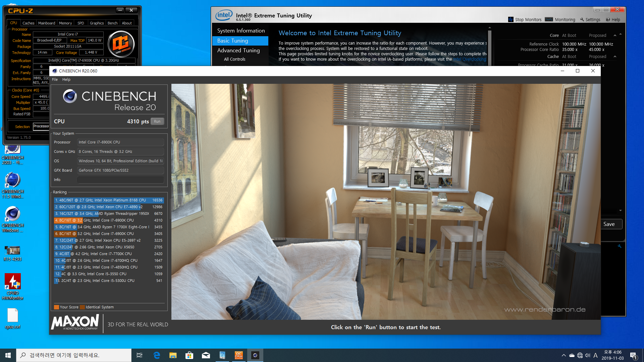Select ranking row Core i5-3550 CPU
This screenshot has width=644, height=362.
[x=109, y=274]
